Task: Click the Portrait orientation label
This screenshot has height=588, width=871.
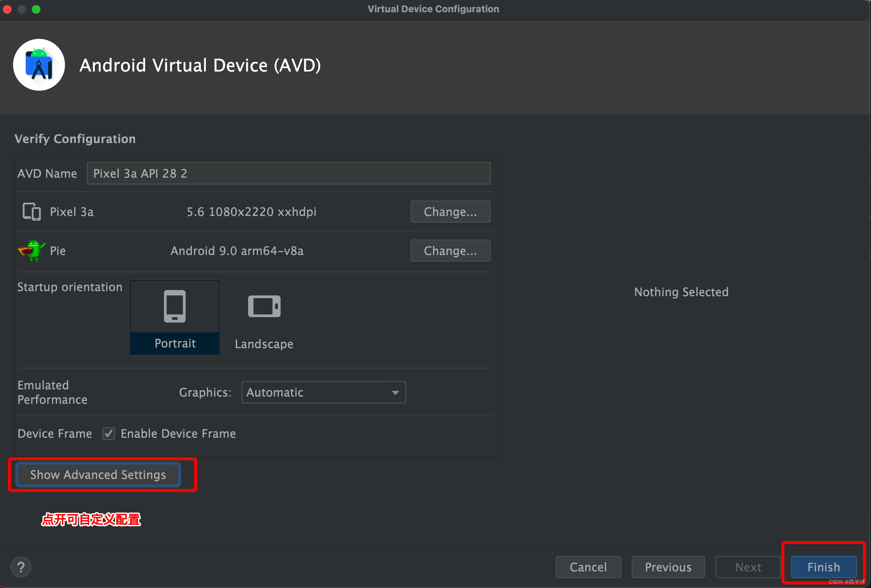Action: [x=175, y=343]
